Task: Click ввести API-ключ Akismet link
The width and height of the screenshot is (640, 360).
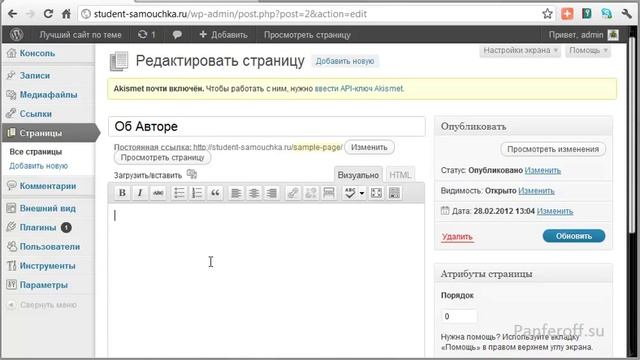Action: [359, 89]
